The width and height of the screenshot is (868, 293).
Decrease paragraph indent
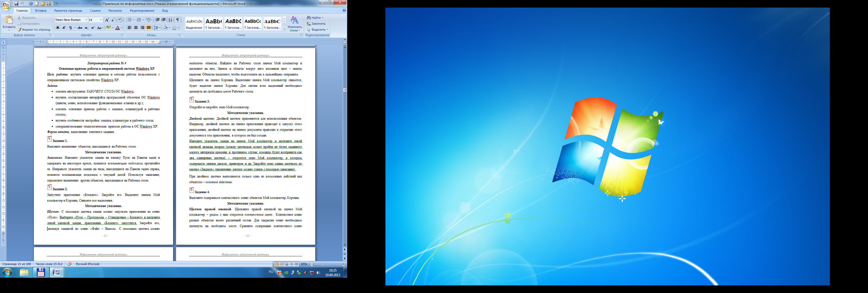[x=157, y=20]
